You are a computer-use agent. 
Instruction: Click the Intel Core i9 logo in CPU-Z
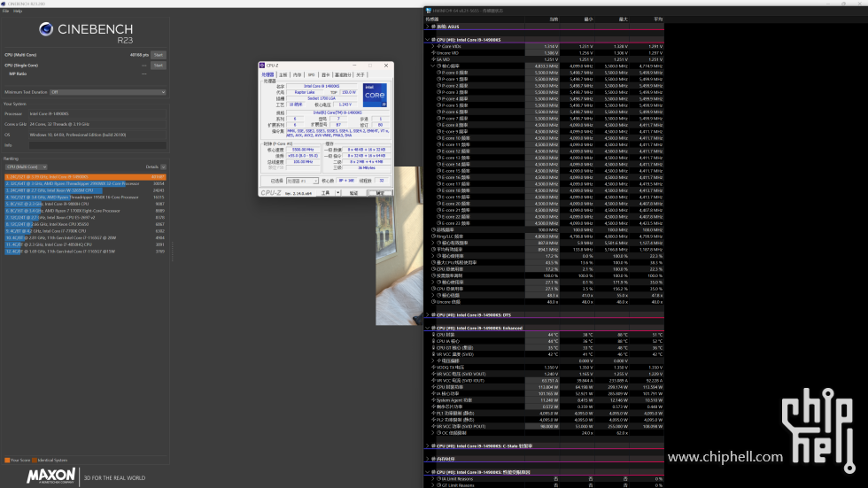click(x=375, y=95)
